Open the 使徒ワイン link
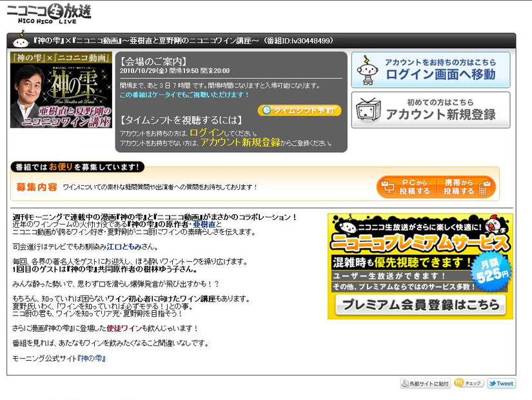This screenshot has width=532, height=400. pyautogui.click(x=124, y=328)
